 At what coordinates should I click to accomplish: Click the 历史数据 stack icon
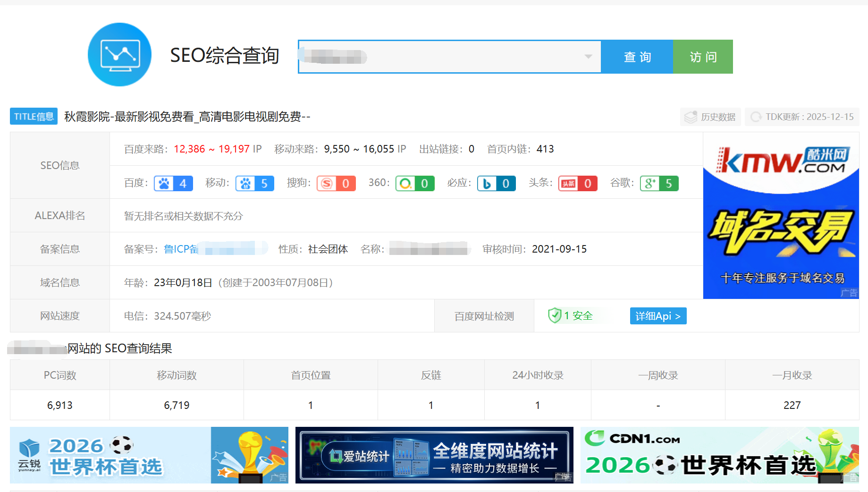pyautogui.click(x=691, y=117)
